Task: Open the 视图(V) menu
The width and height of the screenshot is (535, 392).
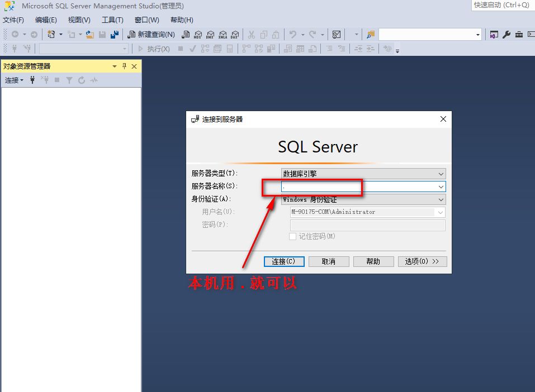Action: (x=79, y=20)
